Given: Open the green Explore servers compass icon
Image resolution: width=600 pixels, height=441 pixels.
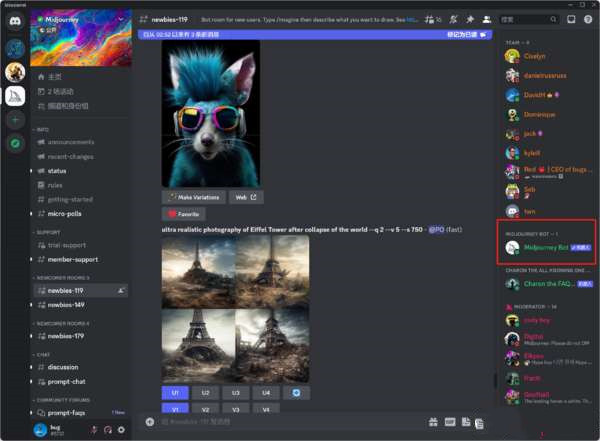Looking at the screenshot, I should click(x=15, y=144).
